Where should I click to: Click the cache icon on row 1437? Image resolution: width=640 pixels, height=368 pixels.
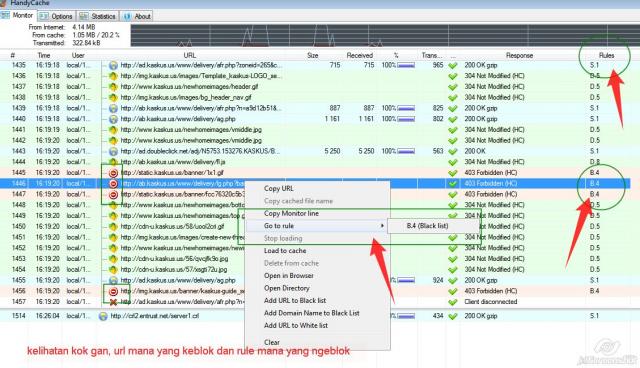(113, 86)
